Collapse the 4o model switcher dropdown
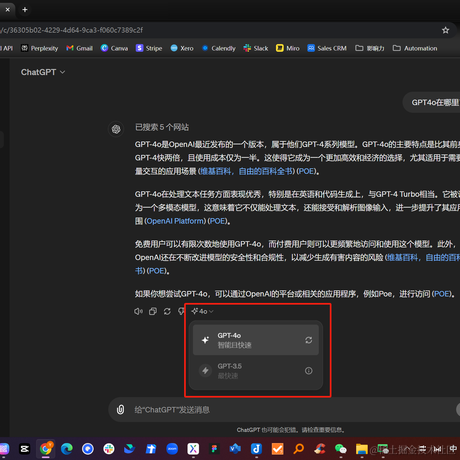This screenshot has width=460, height=460. [202, 311]
